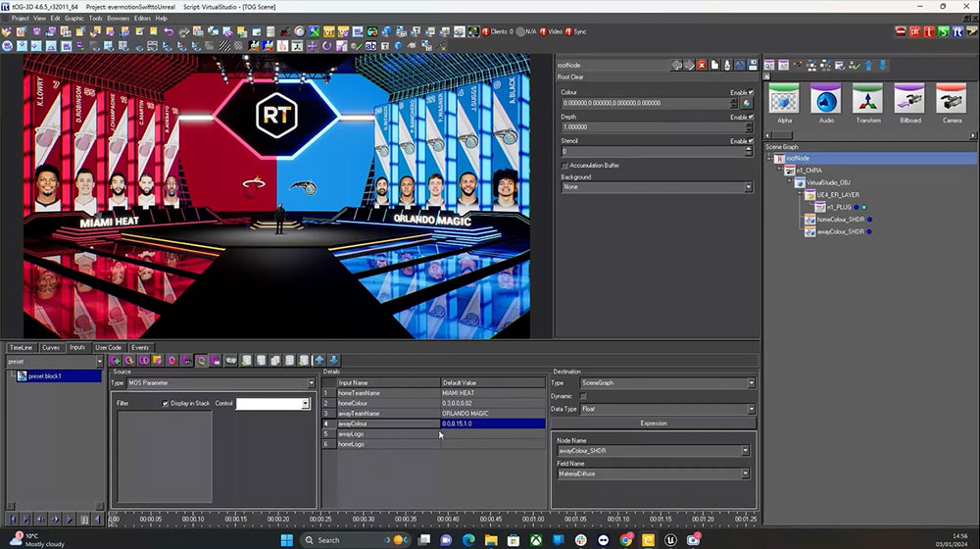
Task: Click the blue up arrow in scene graph toolbar
Action: pyautogui.click(x=868, y=65)
